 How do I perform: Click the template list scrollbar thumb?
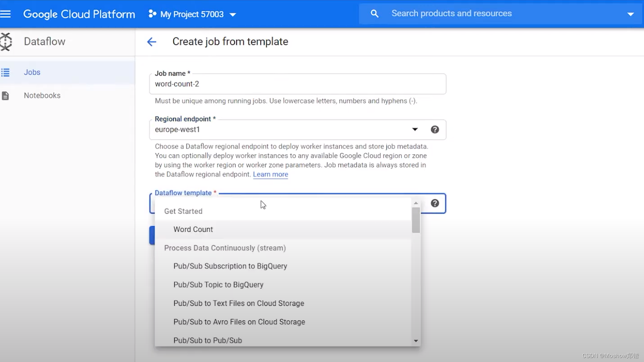click(416, 220)
